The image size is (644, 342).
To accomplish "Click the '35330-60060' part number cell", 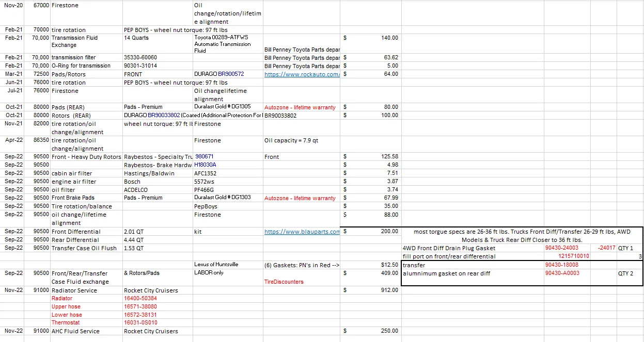I will point(158,57).
